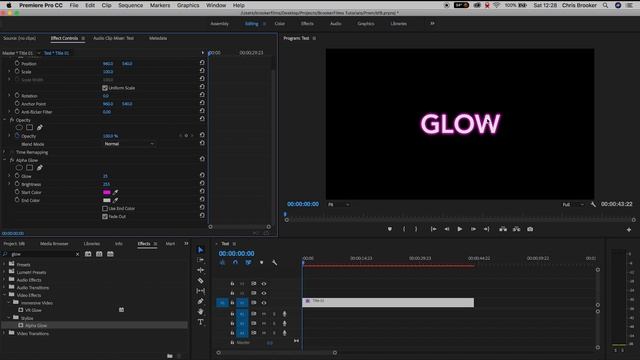This screenshot has width=640, height=360.
Task: Toggle Linked Selection in the timeline
Action: coord(248,263)
